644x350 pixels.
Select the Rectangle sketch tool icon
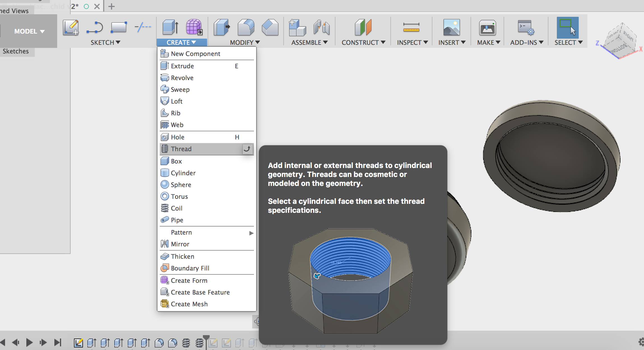point(119,27)
